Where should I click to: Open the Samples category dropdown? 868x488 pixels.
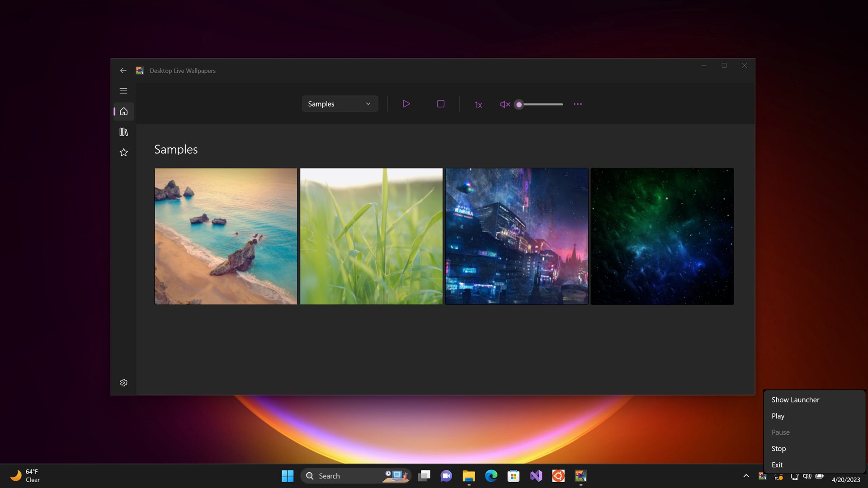click(340, 103)
